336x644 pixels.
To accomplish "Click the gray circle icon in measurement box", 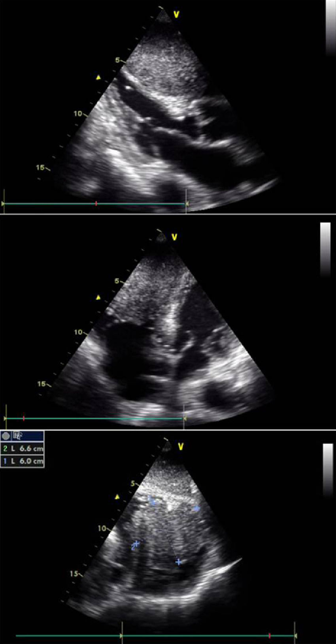I will (x=6, y=436).
